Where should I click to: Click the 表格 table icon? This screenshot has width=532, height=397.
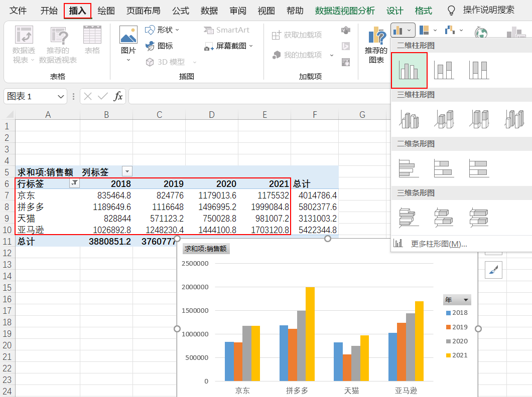pyautogui.click(x=92, y=40)
